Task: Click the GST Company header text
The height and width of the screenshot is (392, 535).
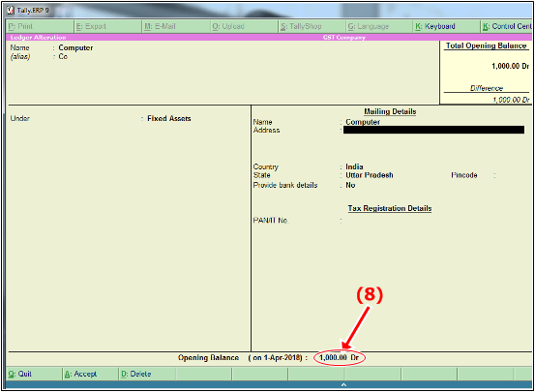Action: point(344,38)
